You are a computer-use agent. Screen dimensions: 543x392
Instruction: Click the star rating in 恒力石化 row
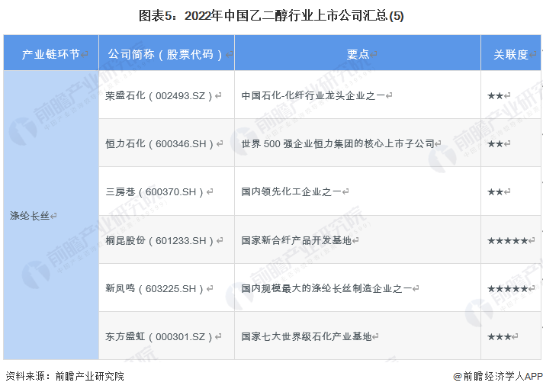click(x=496, y=143)
